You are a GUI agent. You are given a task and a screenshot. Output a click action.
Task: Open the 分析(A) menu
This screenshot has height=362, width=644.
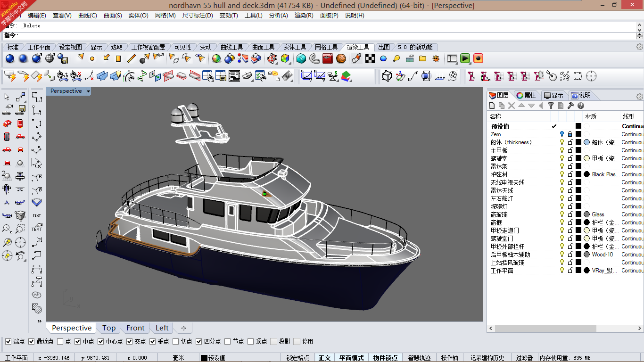click(278, 15)
